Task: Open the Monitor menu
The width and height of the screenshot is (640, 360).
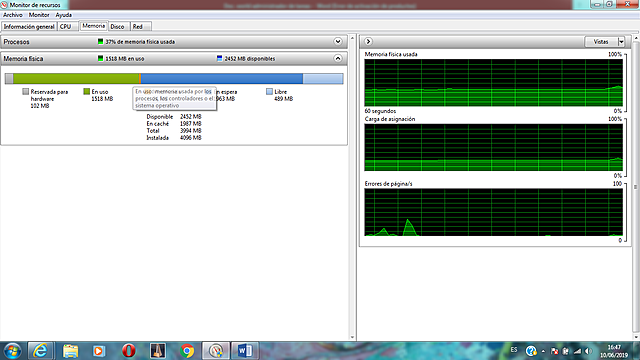Action: pos(39,15)
